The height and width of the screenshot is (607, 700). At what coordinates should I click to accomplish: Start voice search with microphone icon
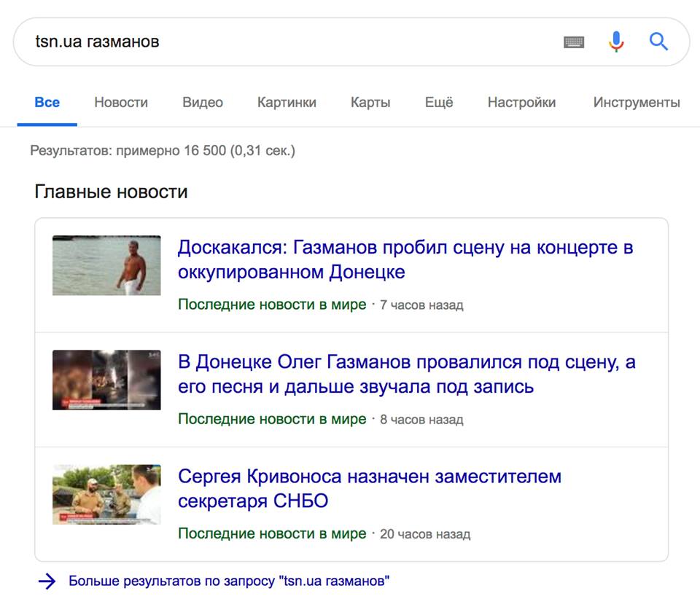pos(616,42)
